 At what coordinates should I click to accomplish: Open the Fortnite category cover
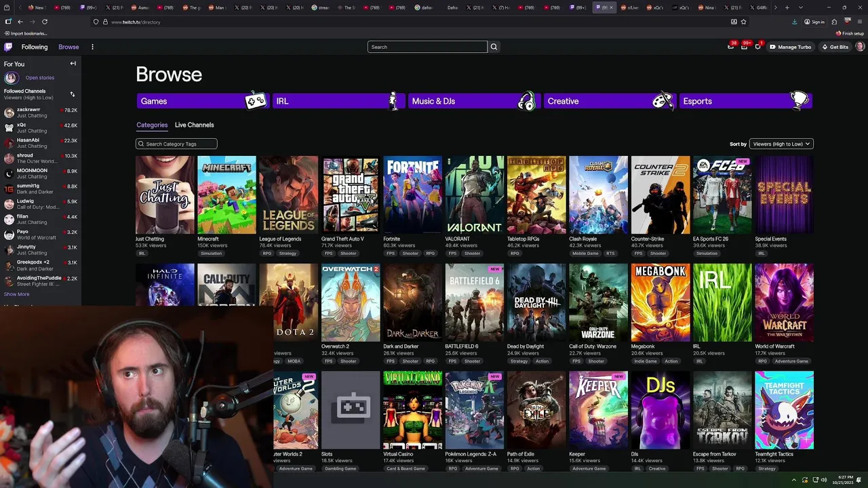click(x=412, y=195)
